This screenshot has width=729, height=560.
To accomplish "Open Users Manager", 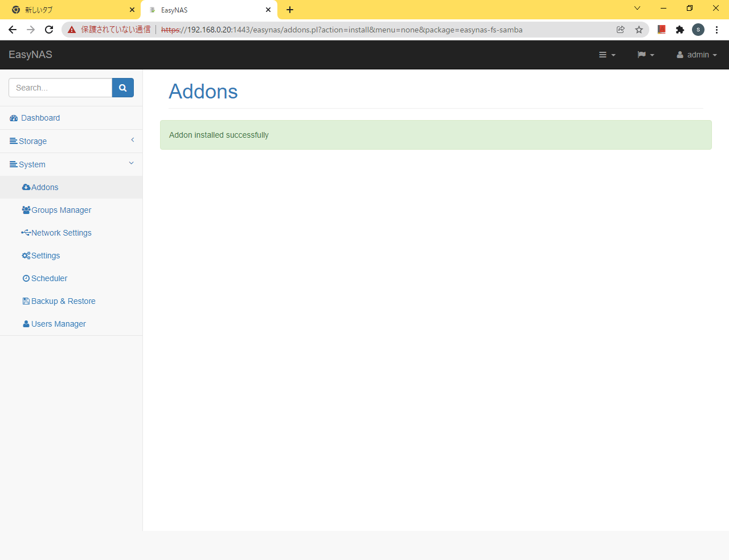I will tap(58, 324).
